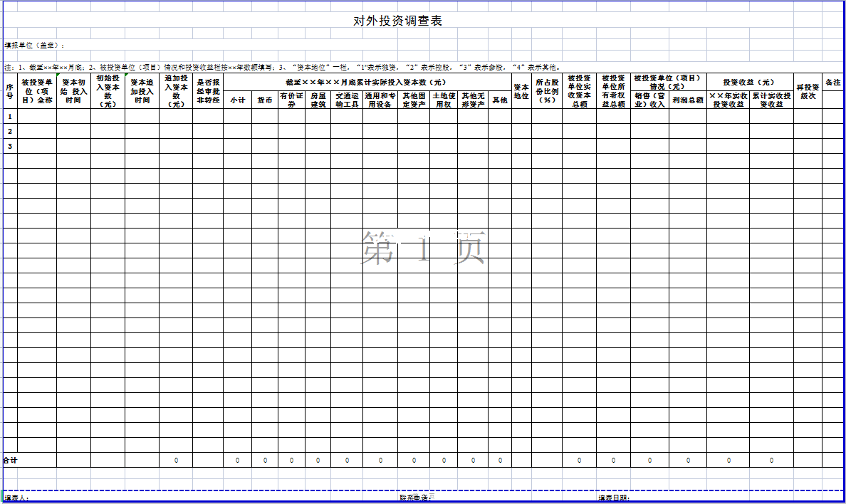
Task: Click the 利润总额 header cell
Action: (x=688, y=100)
